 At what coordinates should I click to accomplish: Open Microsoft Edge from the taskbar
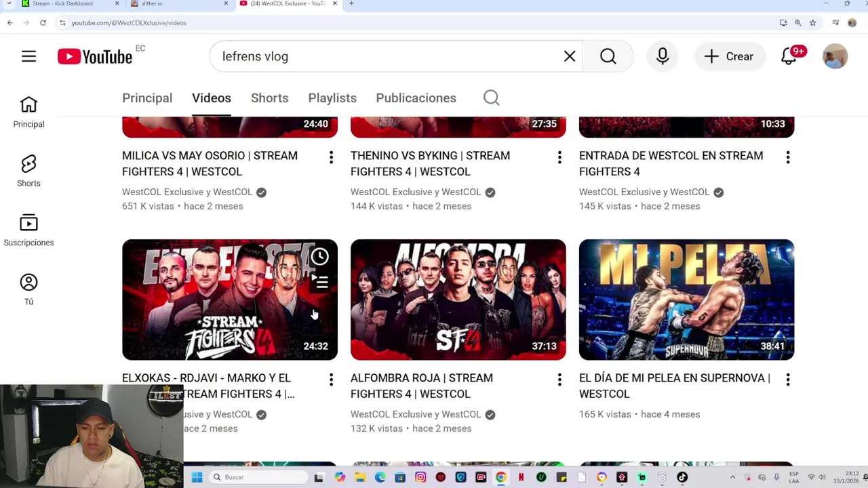point(380,477)
